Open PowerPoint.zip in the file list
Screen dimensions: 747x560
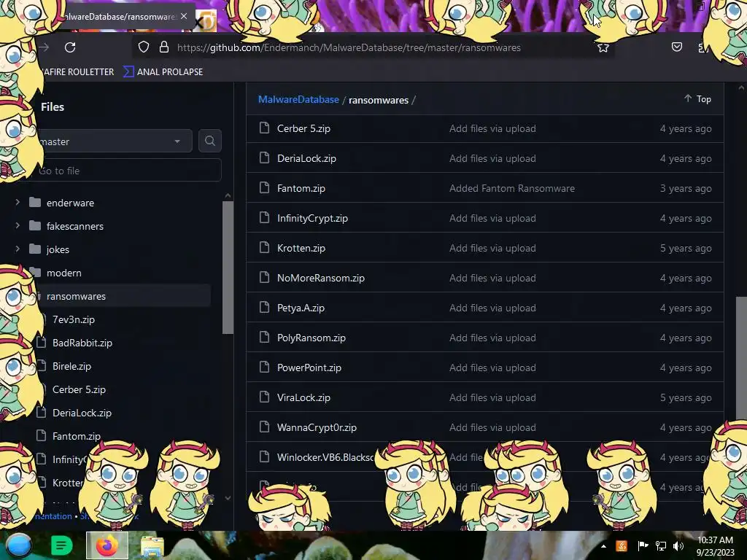pyautogui.click(x=309, y=367)
